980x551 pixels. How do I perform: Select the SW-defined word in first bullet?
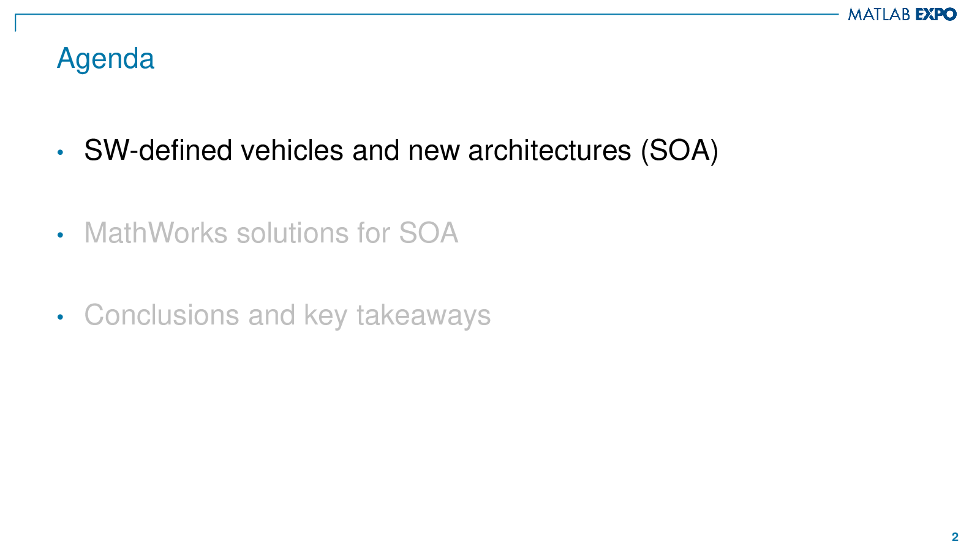[x=158, y=151]
